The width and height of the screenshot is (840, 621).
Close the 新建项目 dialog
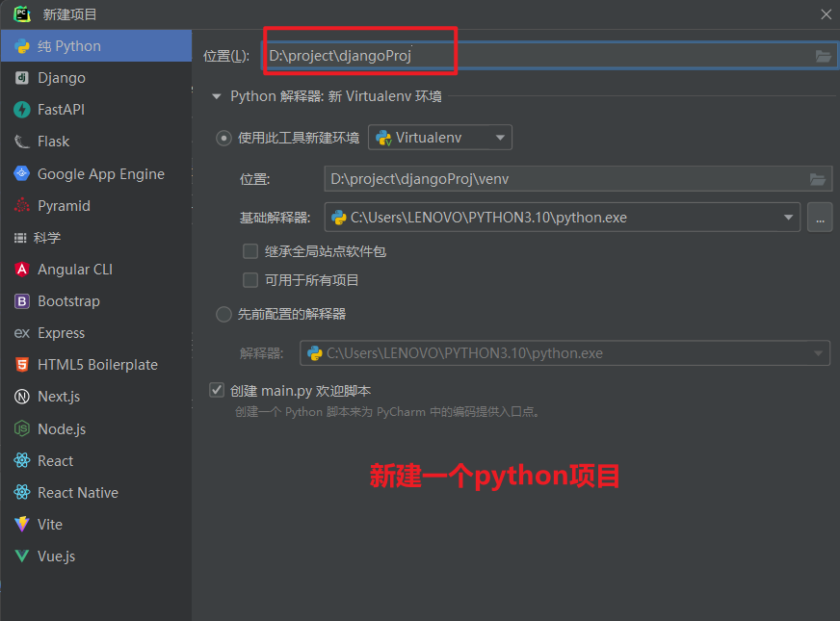point(827,14)
